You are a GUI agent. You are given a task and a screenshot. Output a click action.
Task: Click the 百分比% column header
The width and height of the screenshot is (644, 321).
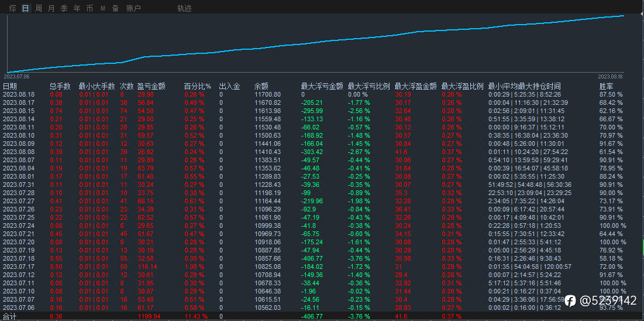(198, 87)
